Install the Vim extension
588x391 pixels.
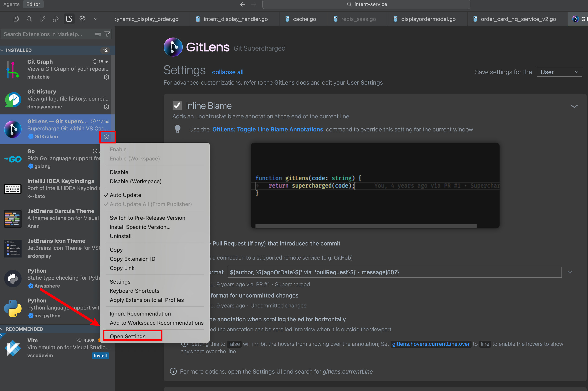tap(100, 356)
